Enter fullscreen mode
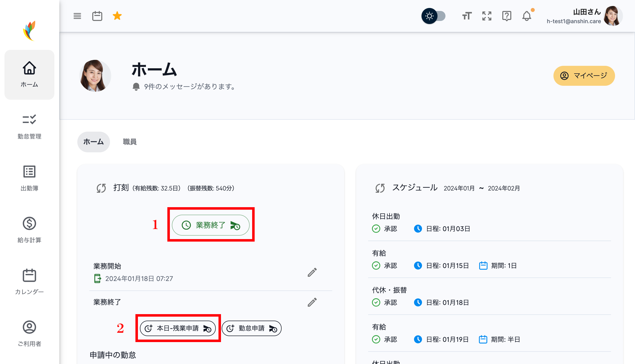Image resolution: width=635 pixels, height=364 pixels. 486,16
